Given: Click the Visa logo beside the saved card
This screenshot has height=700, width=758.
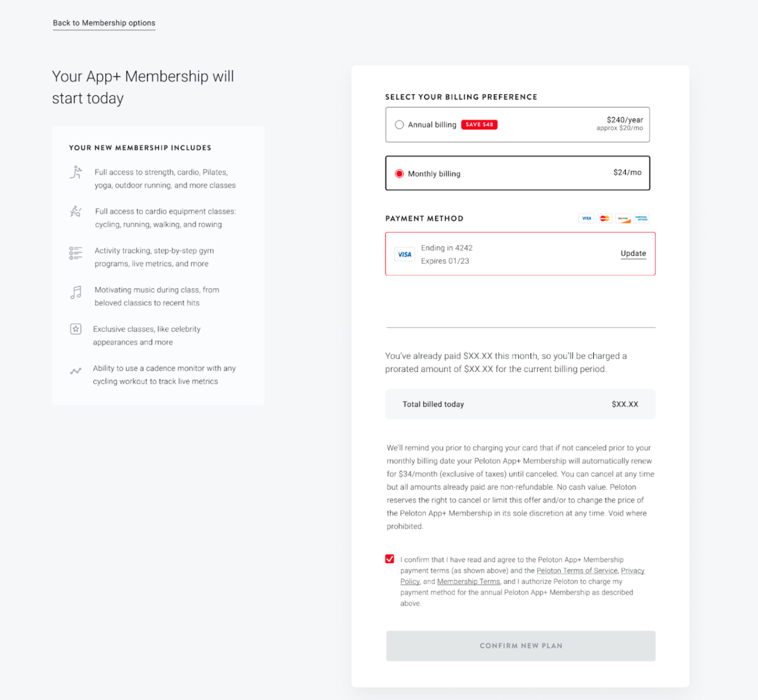Looking at the screenshot, I should coord(404,254).
